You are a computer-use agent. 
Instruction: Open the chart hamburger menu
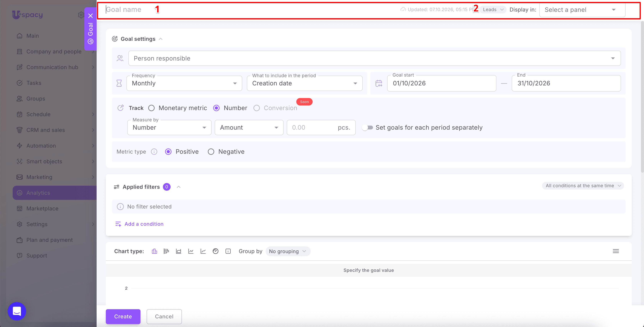click(616, 251)
